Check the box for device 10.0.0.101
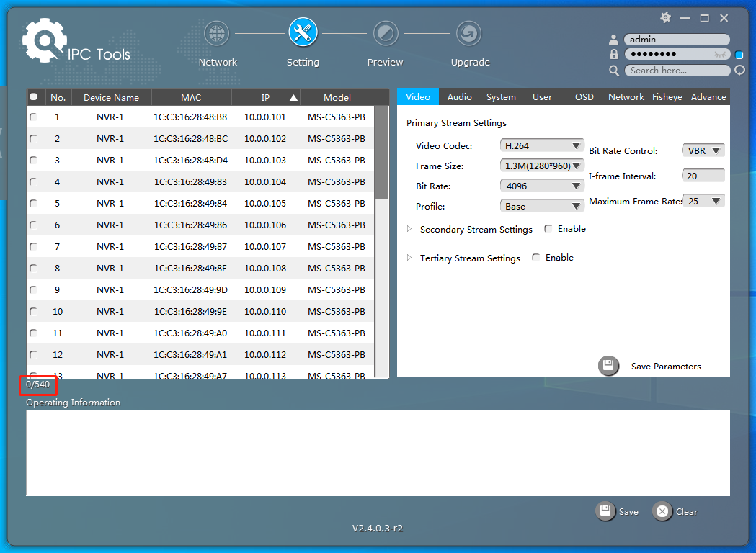This screenshot has height=553, width=756. tap(33, 117)
